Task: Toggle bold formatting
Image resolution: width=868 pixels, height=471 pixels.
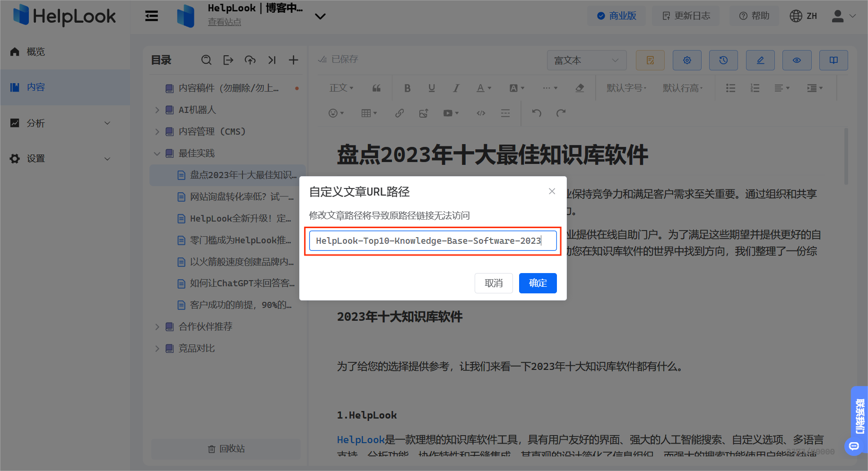Action: point(408,88)
